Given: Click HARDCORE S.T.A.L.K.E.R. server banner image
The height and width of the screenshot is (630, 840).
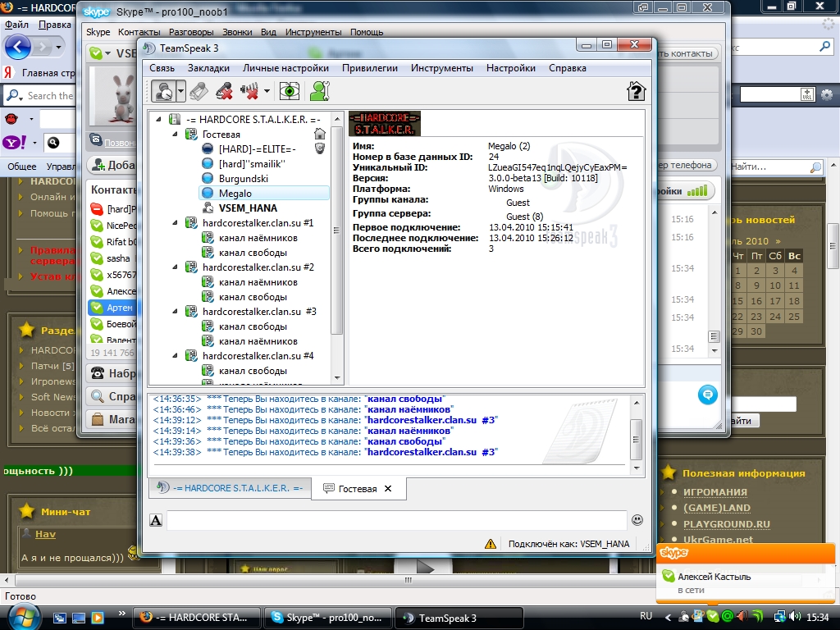Looking at the screenshot, I should click(x=385, y=123).
